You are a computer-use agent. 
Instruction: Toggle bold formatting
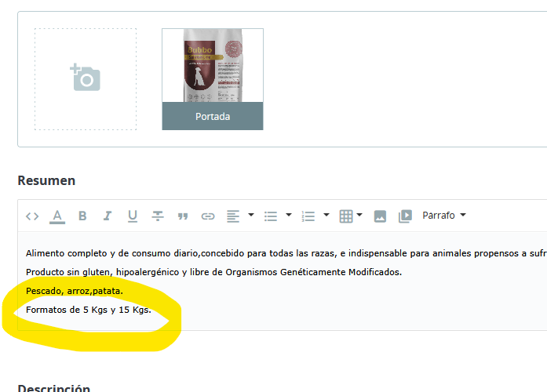pyautogui.click(x=82, y=216)
